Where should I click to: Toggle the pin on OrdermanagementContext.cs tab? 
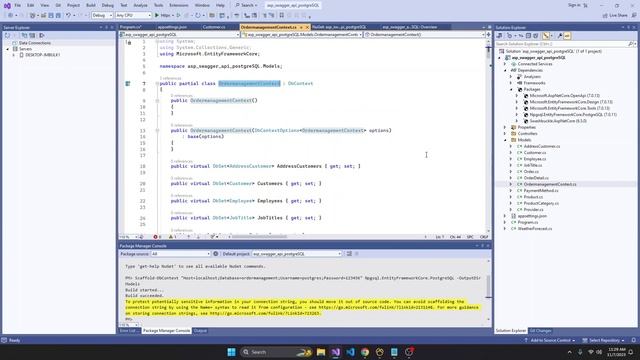point(301,27)
